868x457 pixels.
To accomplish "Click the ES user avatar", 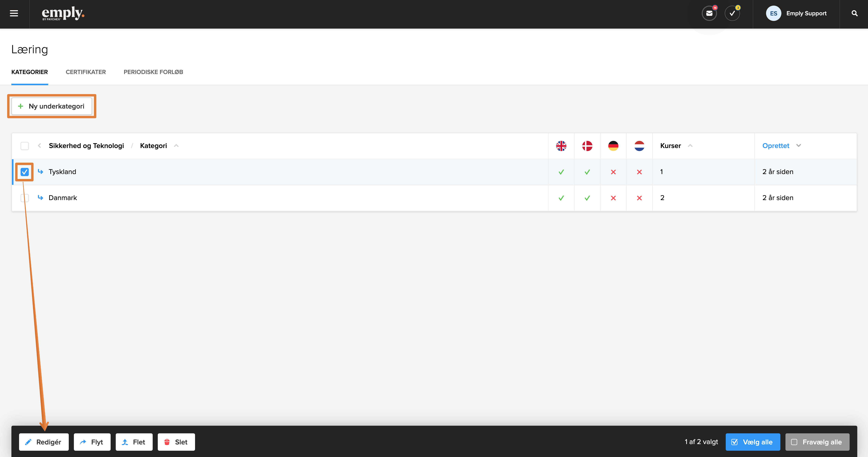I will click(x=773, y=13).
